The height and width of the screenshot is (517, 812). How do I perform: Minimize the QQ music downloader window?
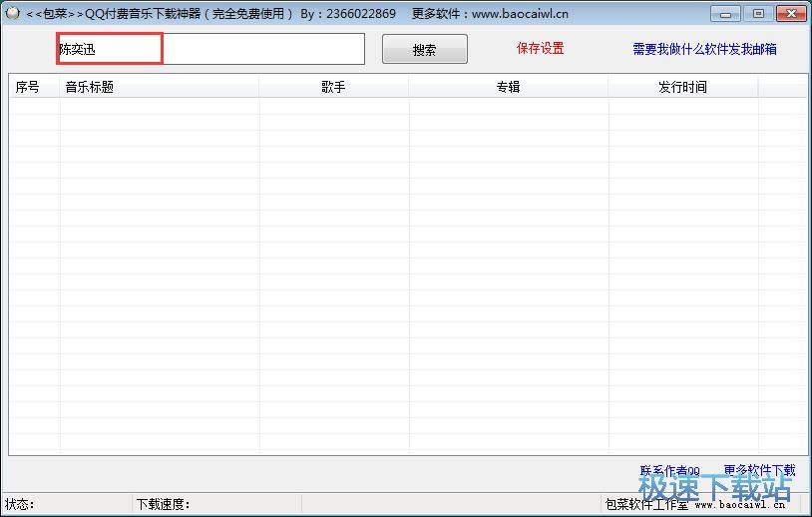pyautogui.click(x=725, y=13)
